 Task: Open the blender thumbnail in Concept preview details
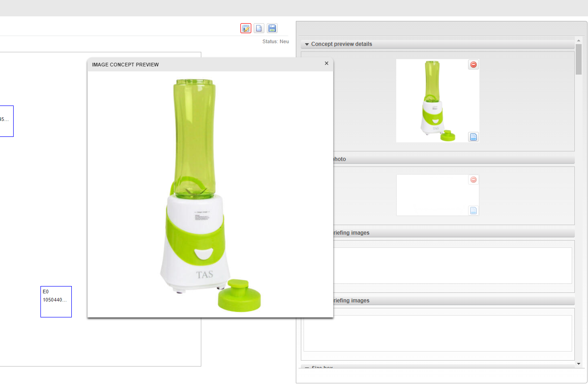coord(438,101)
